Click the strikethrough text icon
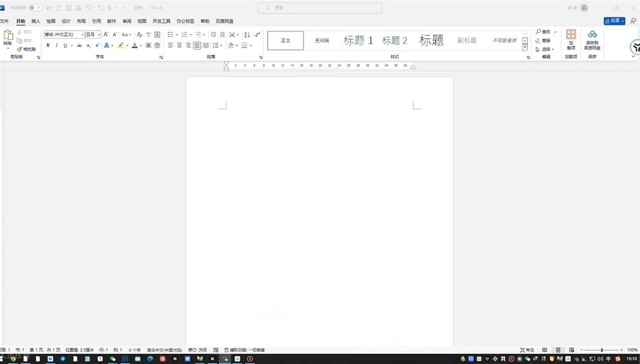The width and height of the screenshot is (640, 364). (79, 45)
